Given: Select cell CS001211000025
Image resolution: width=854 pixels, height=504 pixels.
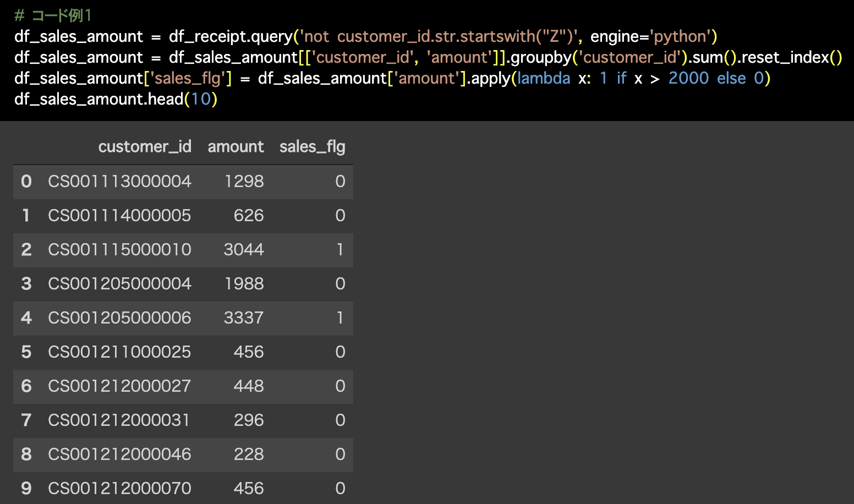Looking at the screenshot, I should [x=119, y=352].
